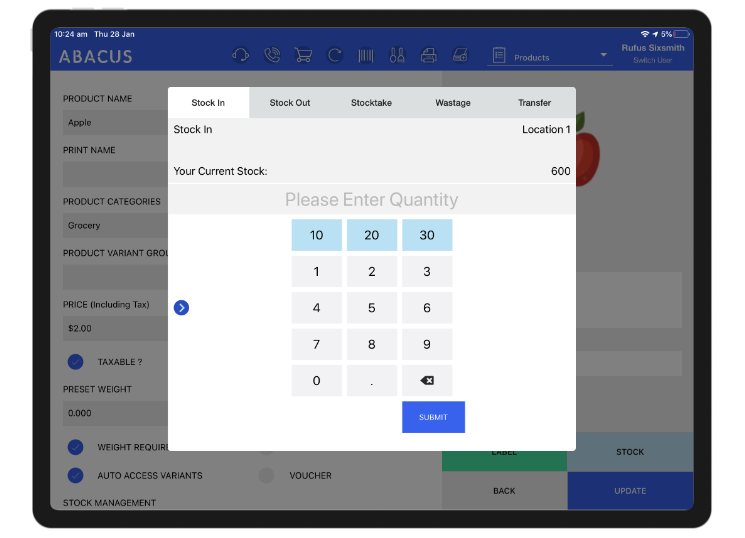Enable the VOUCHER radio option
745x538 pixels.
point(266,475)
